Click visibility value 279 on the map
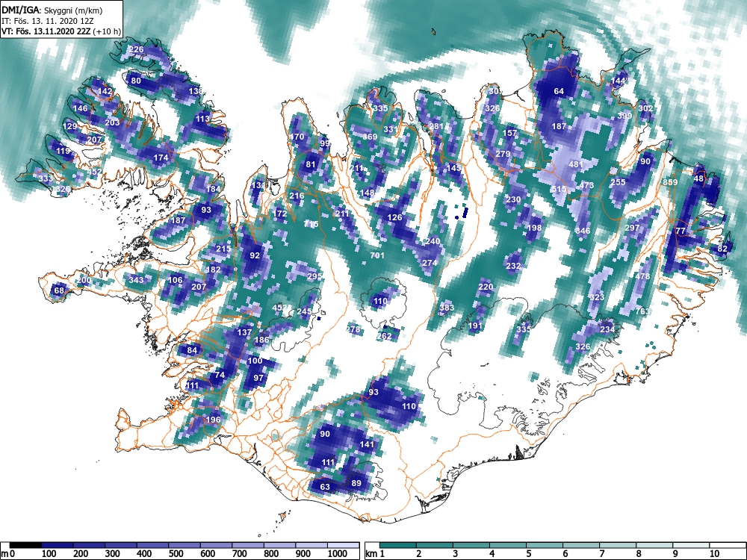This screenshot has width=747, height=560. point(503,154)
